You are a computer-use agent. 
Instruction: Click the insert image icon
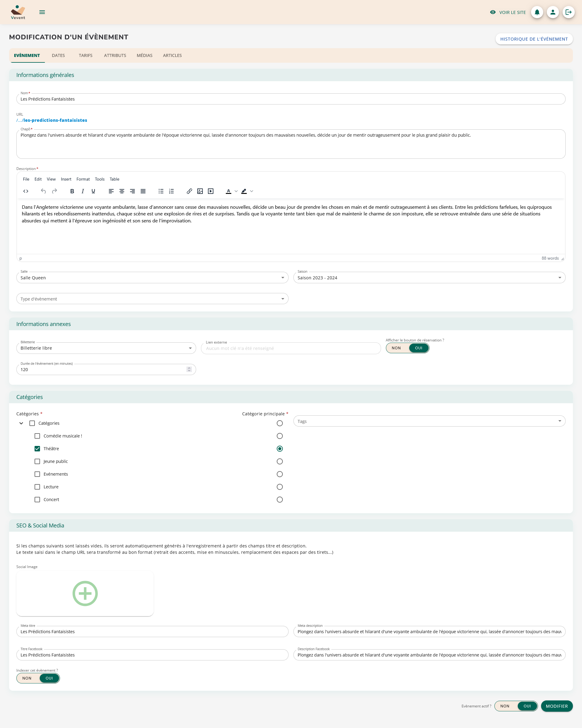[200, 191]
